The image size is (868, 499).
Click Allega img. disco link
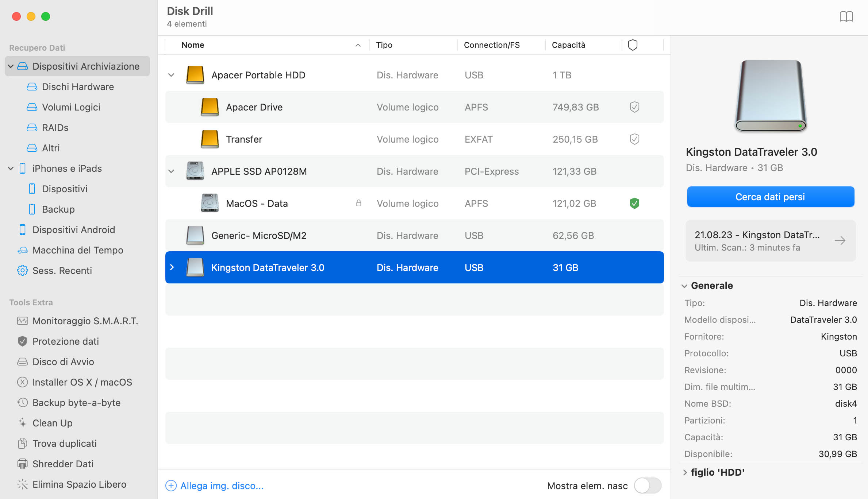pyautogui.click(x=222, y=486)
